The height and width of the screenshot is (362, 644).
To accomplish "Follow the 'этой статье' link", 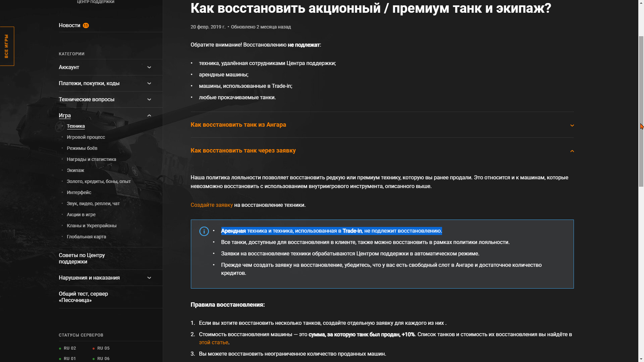I will point(213,343).
